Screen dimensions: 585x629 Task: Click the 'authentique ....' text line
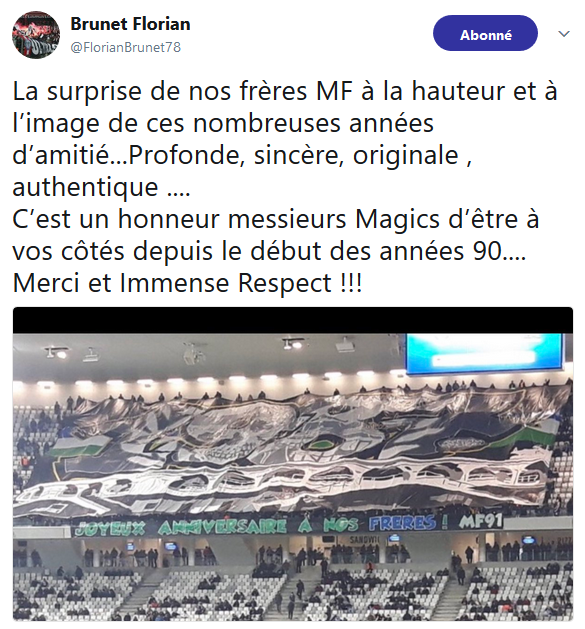coord(102,187)
